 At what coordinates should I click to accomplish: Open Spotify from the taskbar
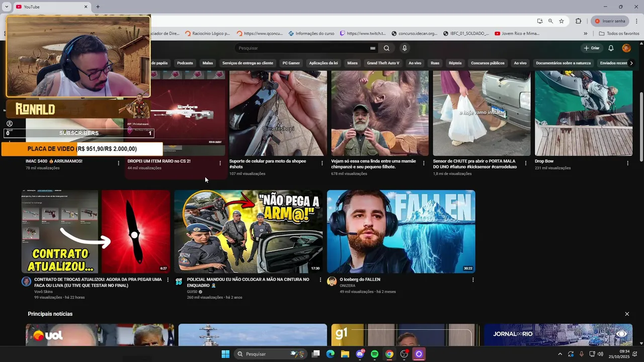point(374,354)
